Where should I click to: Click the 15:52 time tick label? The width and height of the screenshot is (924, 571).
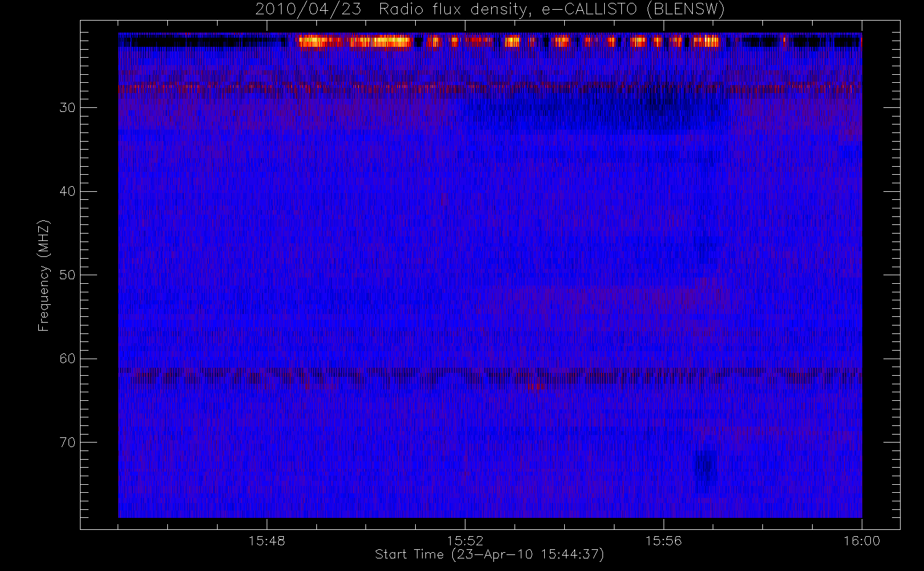coord(465,541)
